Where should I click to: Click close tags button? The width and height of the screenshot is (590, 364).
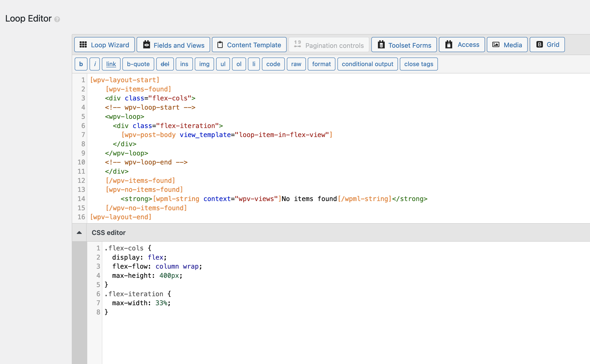tap(419, 64)
